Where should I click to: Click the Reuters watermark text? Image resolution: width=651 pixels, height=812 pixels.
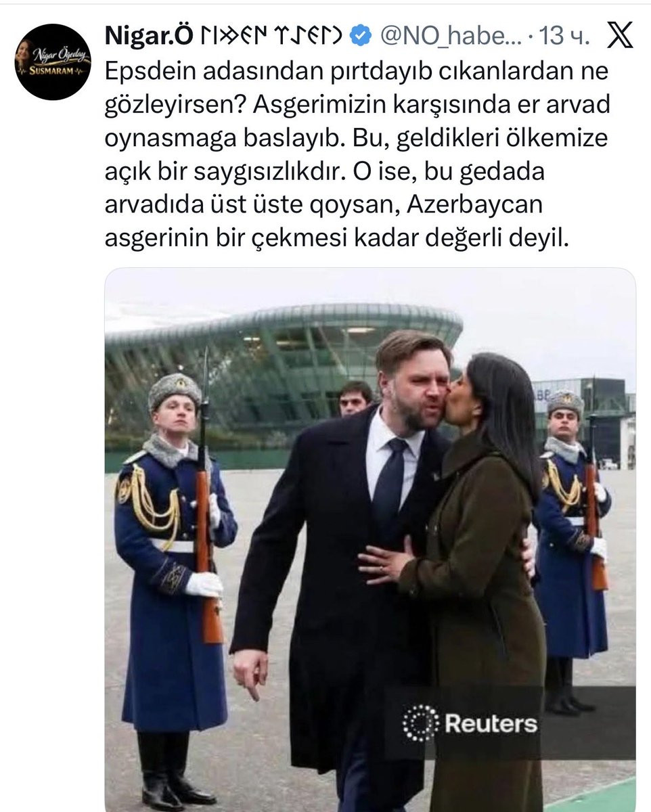click(491, 723)
